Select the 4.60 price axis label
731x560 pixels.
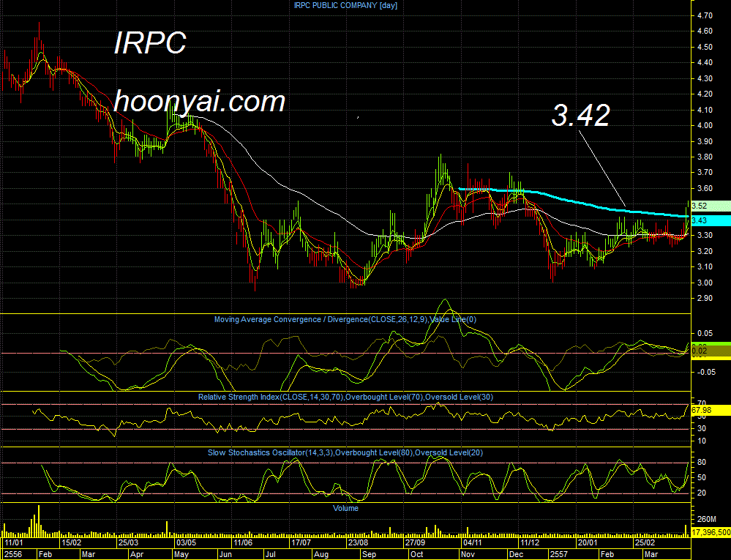tap(705, 31)
